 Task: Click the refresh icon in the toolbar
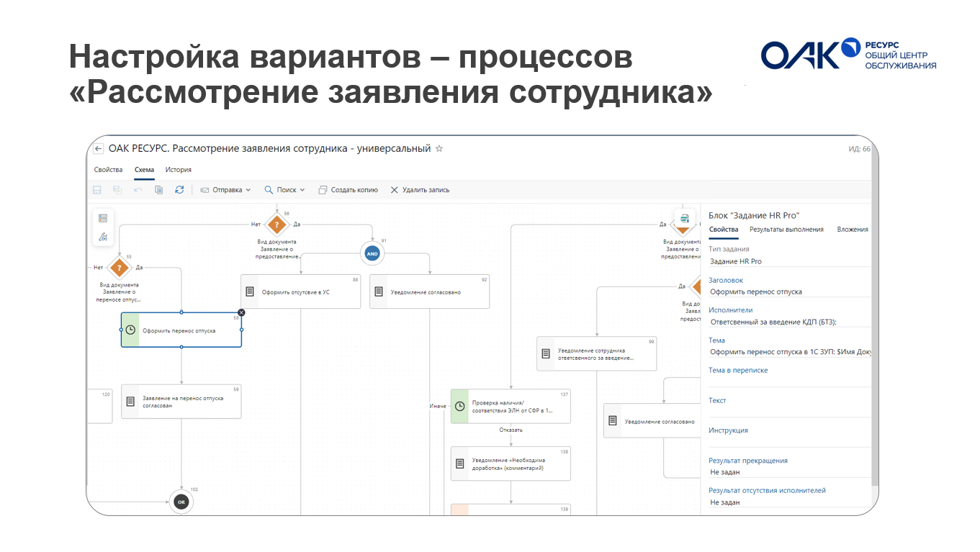point(179,190)
